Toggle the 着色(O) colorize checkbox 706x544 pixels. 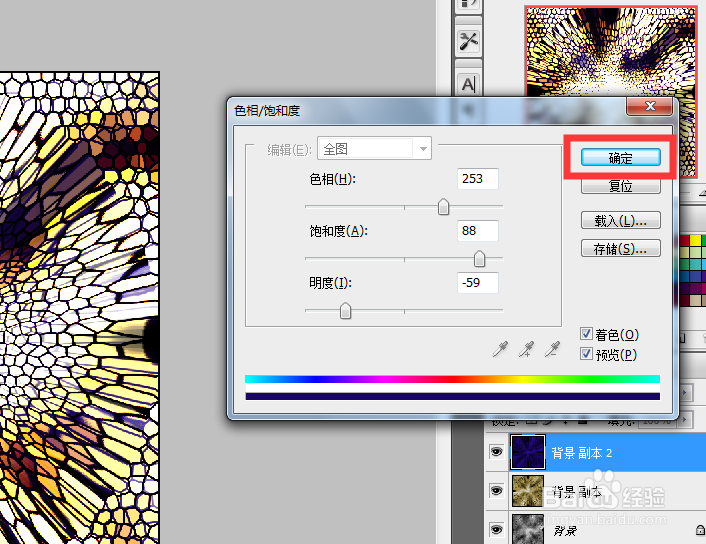[586, 334]
